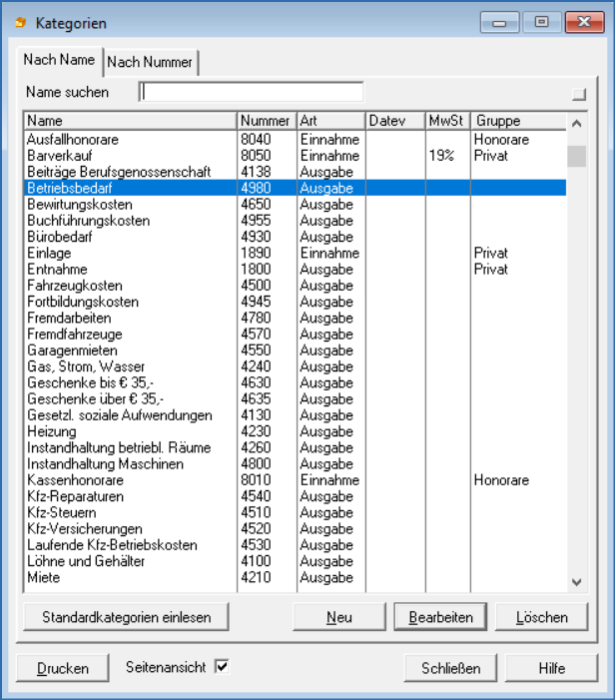Viewport: 615px width, 700px height.
Task: Delete the category using Löschen
Action: tap(541, 617)
